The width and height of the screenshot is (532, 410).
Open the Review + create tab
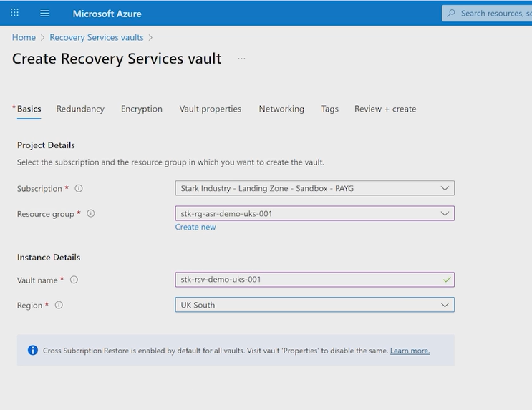(x=385, y=109)
